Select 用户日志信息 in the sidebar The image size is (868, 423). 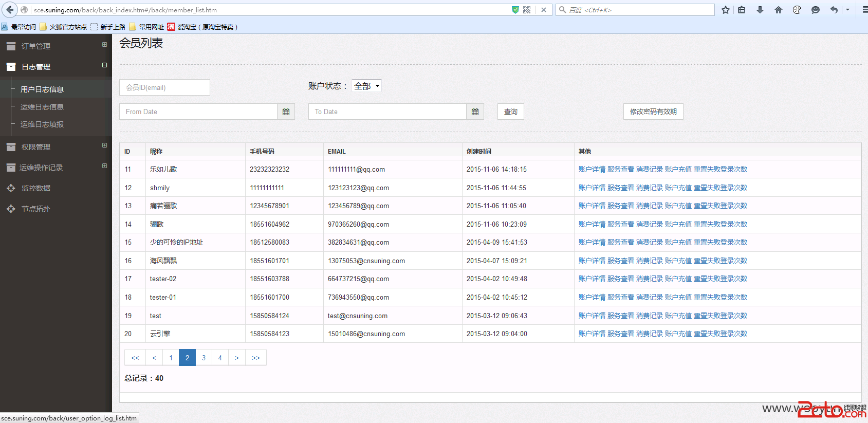click(x=42, y=89)
